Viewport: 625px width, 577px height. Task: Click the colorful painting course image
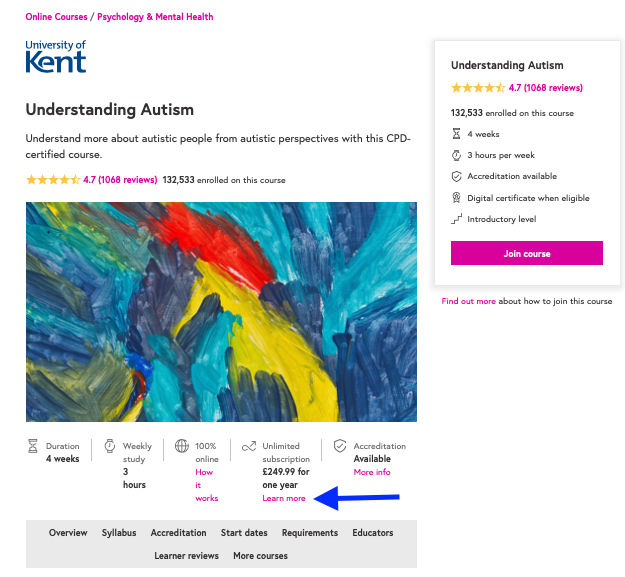pyautogui.click(x=221, y=312)
